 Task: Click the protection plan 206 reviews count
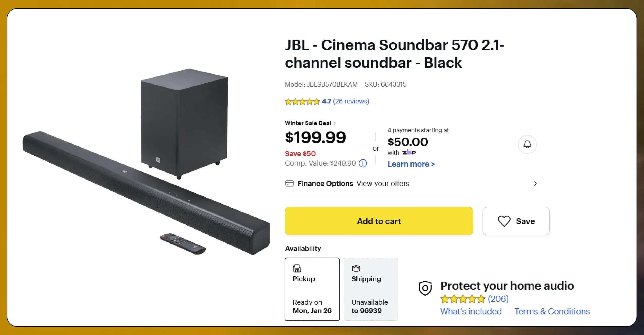(498, 299)
